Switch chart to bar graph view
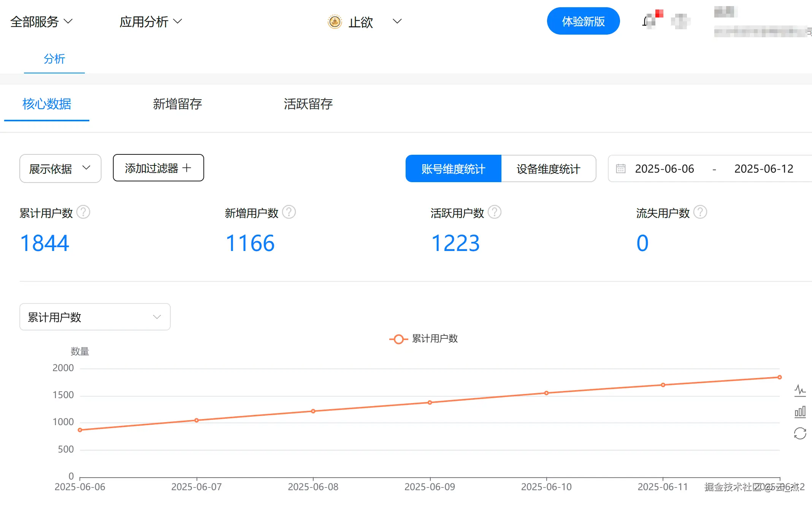Screen dimensions: 812x505 click(800, 412)
